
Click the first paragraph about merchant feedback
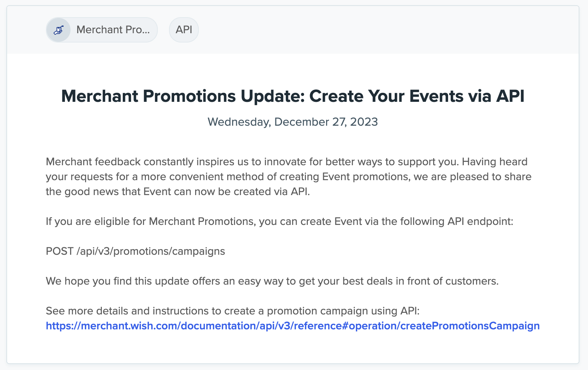click(288, 176)
